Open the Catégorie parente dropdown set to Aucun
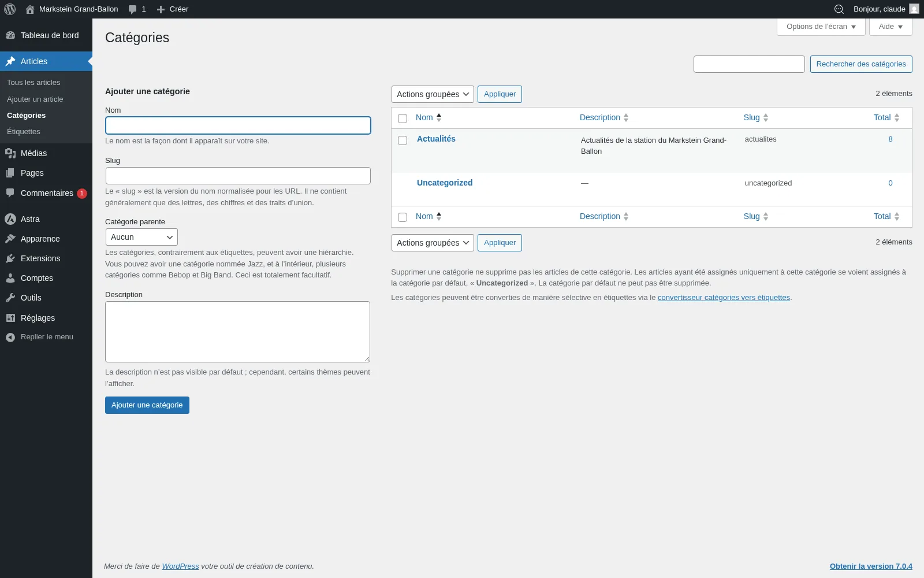 tap(141, 237)
